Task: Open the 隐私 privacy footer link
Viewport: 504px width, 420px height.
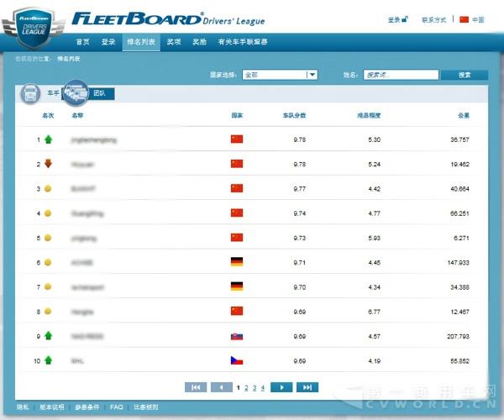Action: click(23, 407)
